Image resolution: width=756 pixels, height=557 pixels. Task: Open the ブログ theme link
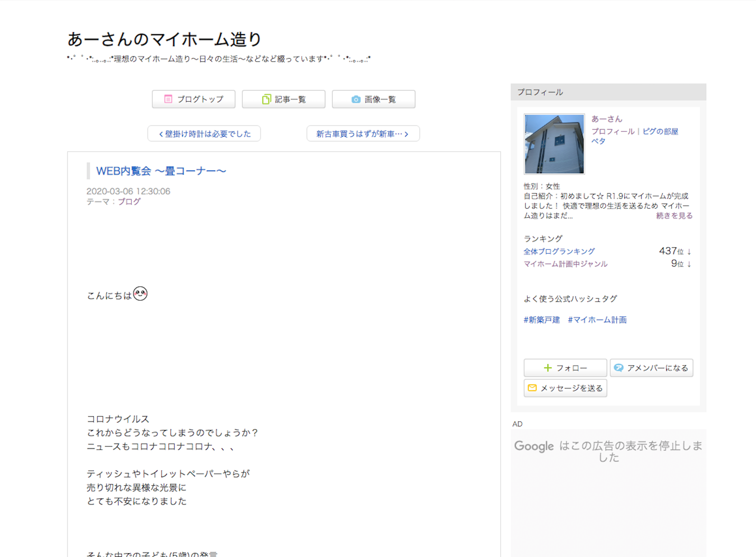[129, 202]
